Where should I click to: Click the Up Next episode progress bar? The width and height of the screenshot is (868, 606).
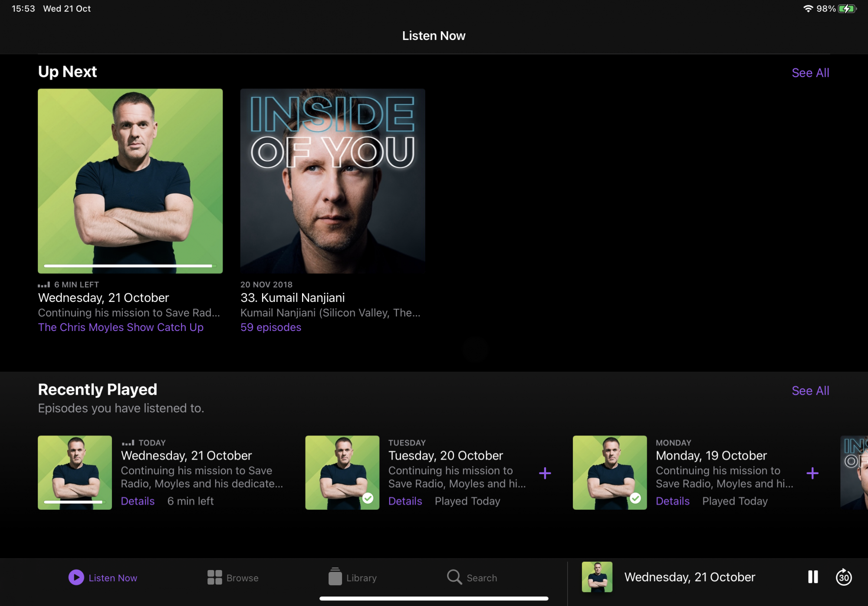[130, 266]
